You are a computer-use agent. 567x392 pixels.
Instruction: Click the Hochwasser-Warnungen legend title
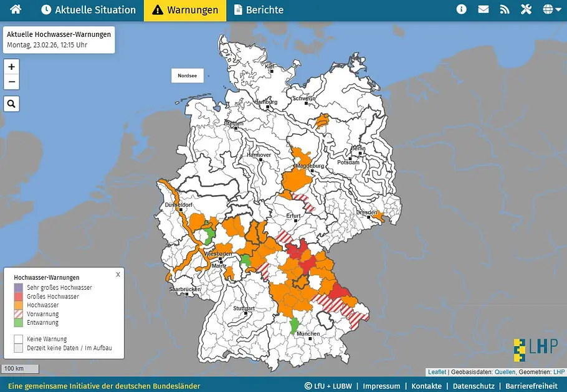click(x=47, y=277)
